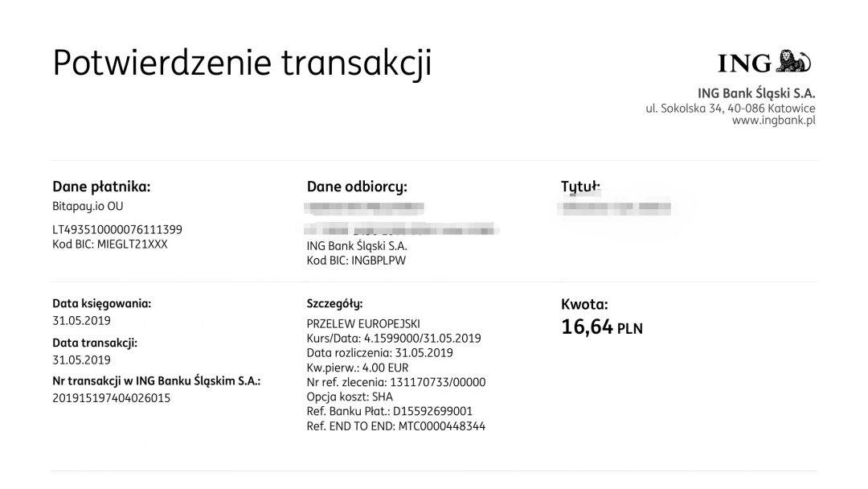Click the exchange rate line 4.1599000/31.05.2019

coord(394,338)
